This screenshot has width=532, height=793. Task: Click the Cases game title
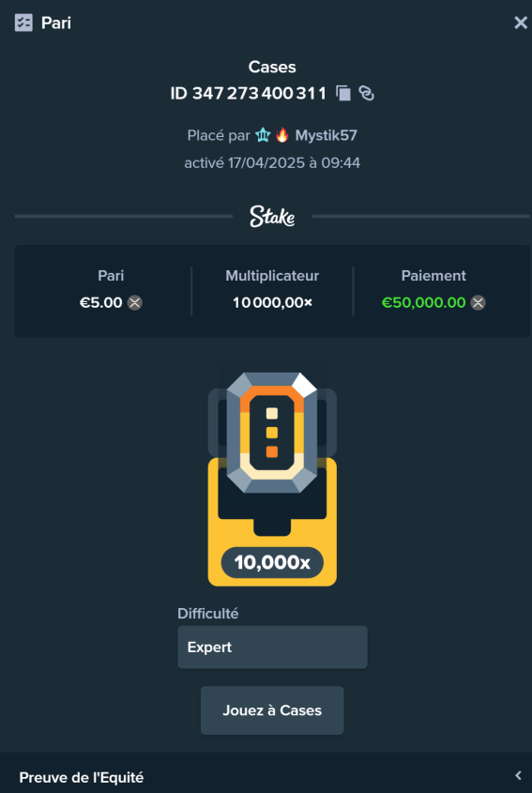[x=272, y=67]
